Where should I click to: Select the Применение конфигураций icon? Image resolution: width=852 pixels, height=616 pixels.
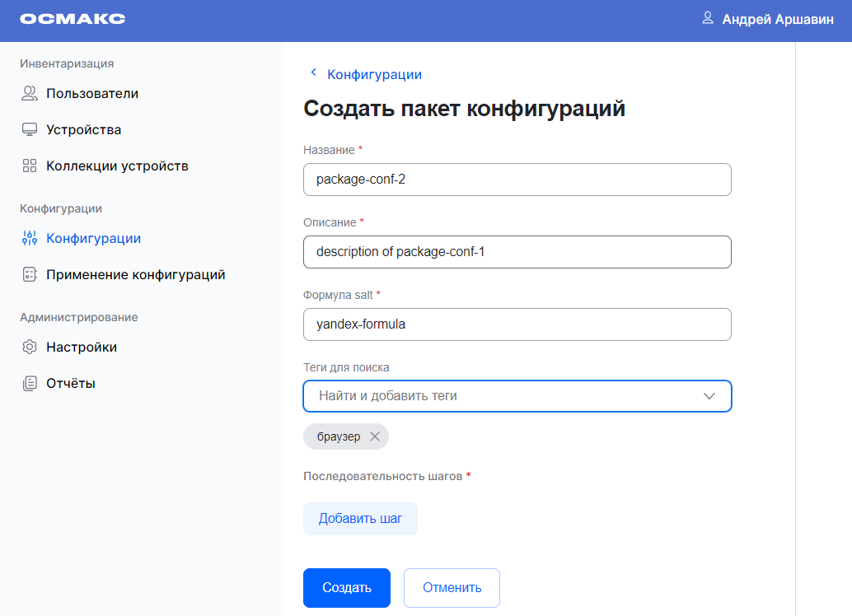[x=30, y=274]
